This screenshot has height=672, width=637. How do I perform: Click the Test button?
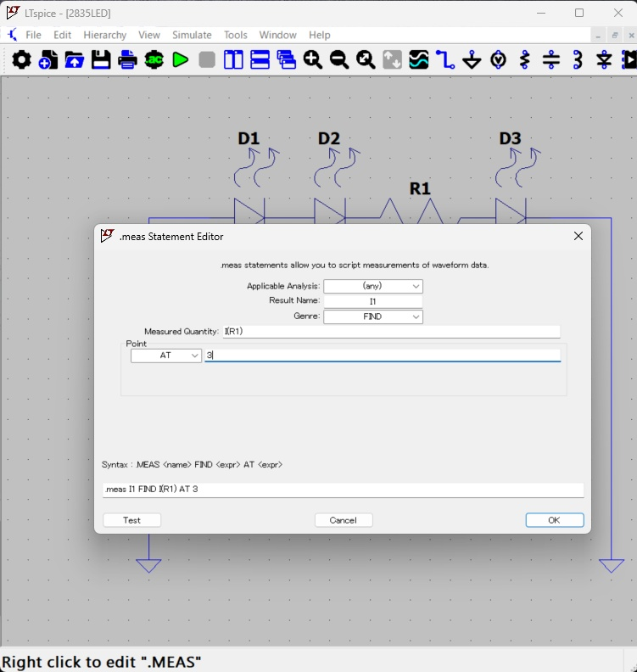[132, 520]
